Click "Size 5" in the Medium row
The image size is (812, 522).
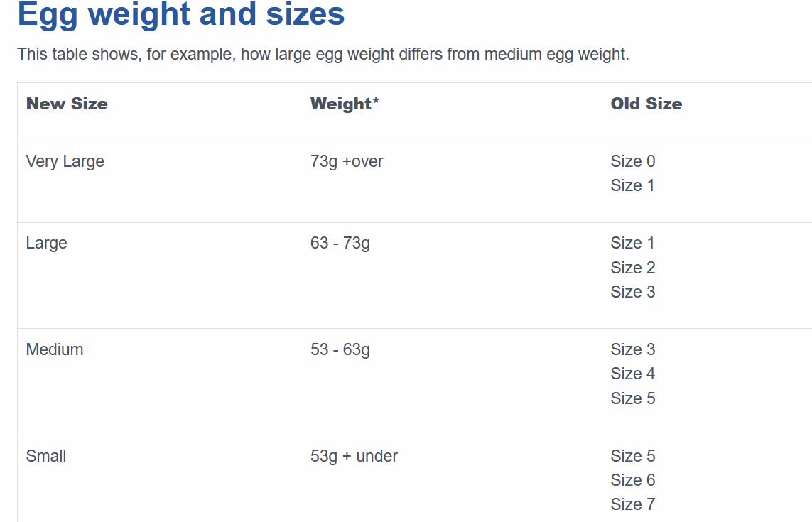click(x=632, y=398)
